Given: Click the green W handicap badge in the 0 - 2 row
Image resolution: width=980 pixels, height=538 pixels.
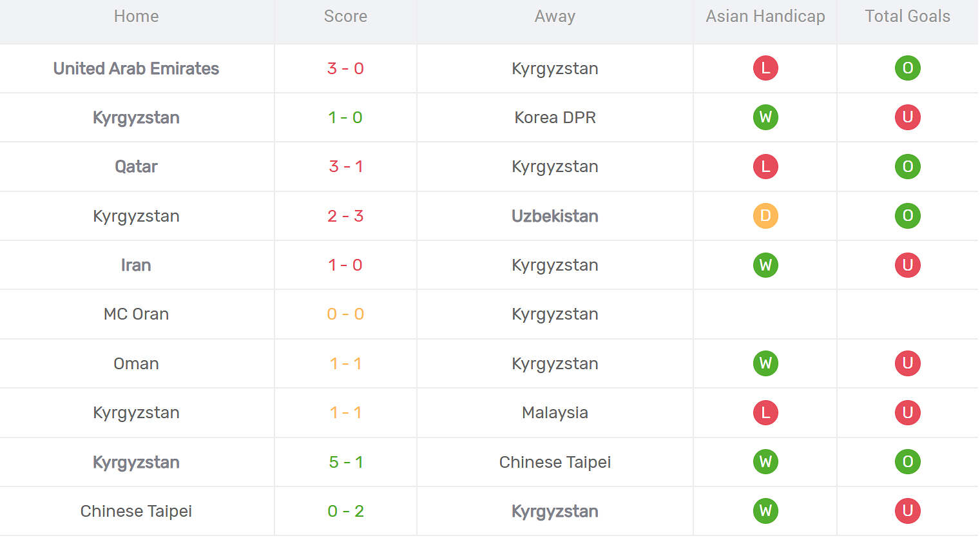Looking at the screenshot, I should [x=765, y=511].
